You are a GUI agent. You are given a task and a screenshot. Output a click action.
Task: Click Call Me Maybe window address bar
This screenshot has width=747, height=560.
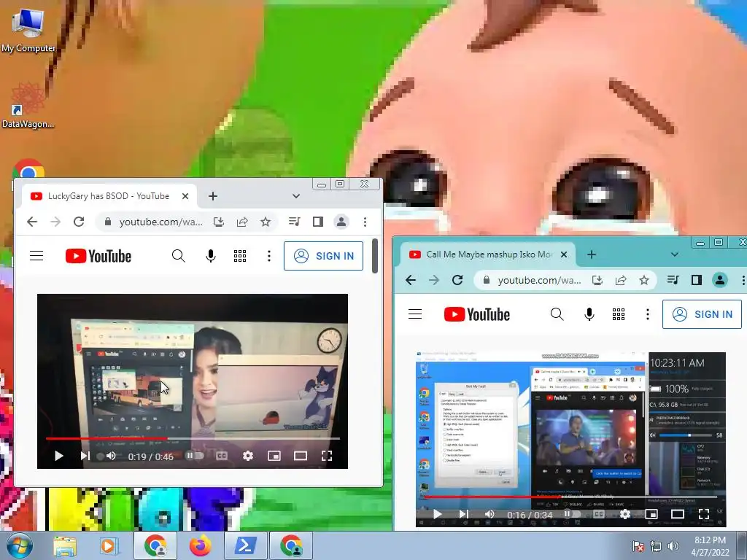click(x=539, y=281)
